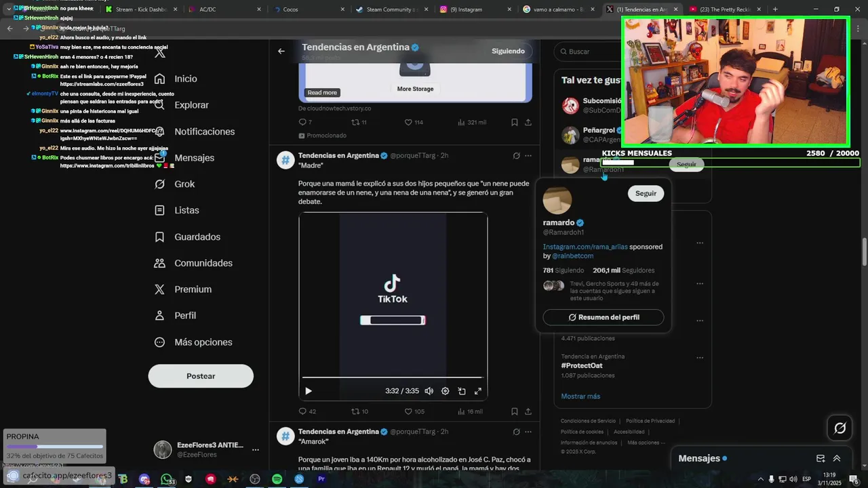Share the "Madre" post
Image resolution: width=868 pixels, height=488 pixels.
tap(528, 411)
